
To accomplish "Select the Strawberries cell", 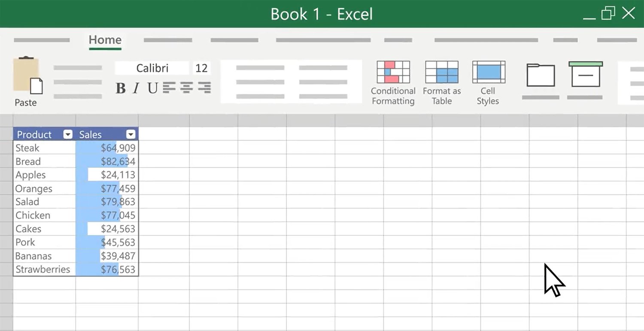I will pyautogui.click(x=45, y=269).
